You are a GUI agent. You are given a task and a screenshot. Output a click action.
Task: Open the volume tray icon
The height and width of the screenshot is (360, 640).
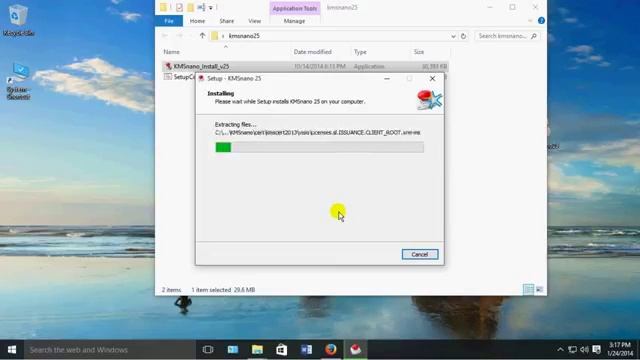tap(584, 350)
